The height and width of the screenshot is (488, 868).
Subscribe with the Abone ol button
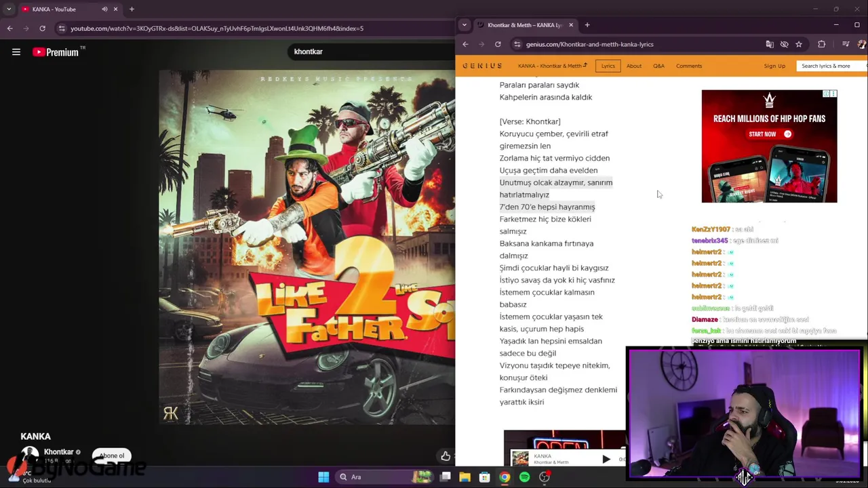coord(112,455)
